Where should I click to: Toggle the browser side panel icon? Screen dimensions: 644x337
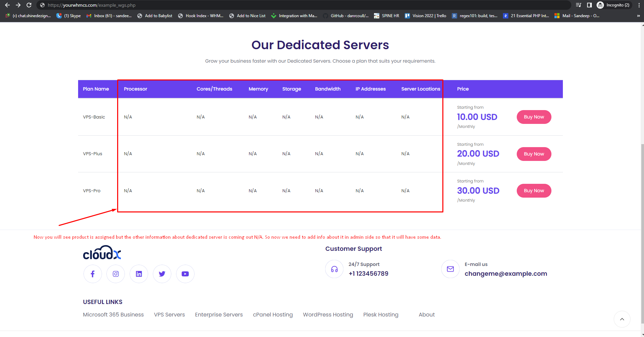pos(589,5)
